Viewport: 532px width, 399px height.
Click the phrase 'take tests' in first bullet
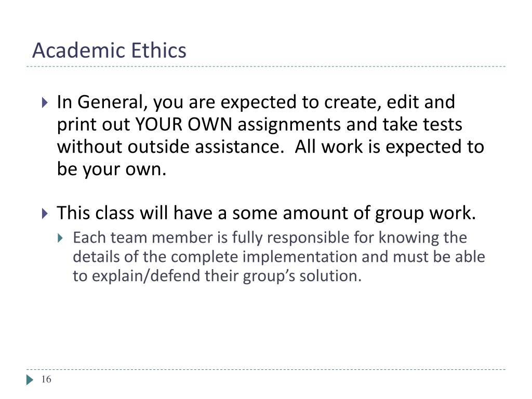(422, 124)
